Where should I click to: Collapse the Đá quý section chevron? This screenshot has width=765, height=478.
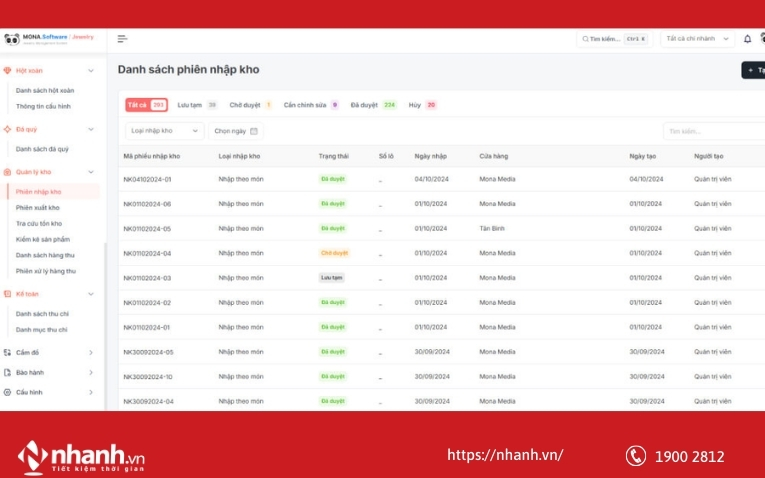(90, 130)
